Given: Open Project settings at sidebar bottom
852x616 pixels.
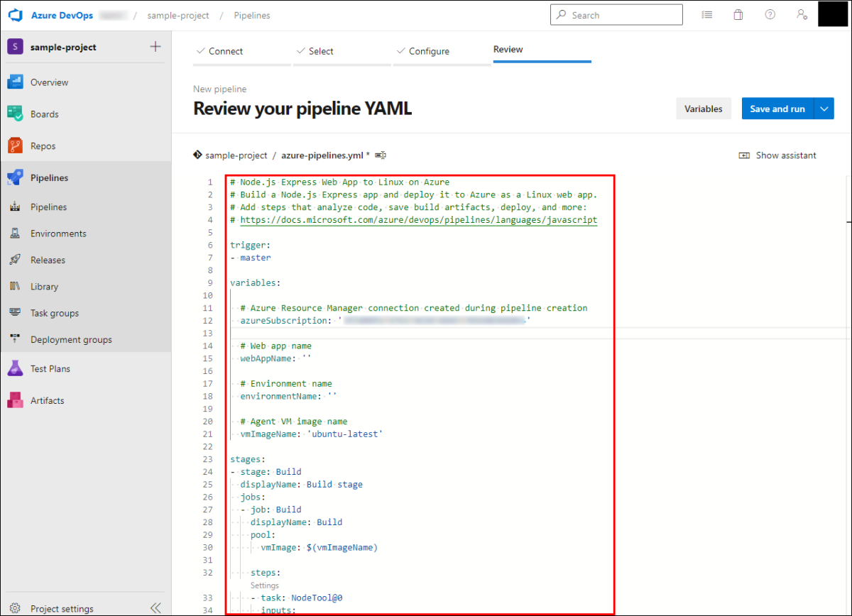Looking at the screenshot, I should [62, 608].
